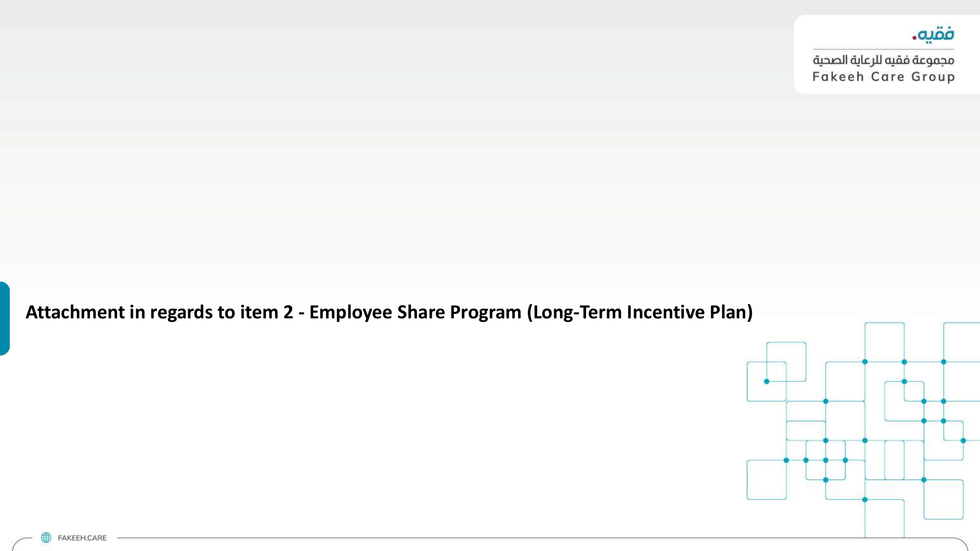
Task: Select the Arabic company name line
Action: point(883,60)
